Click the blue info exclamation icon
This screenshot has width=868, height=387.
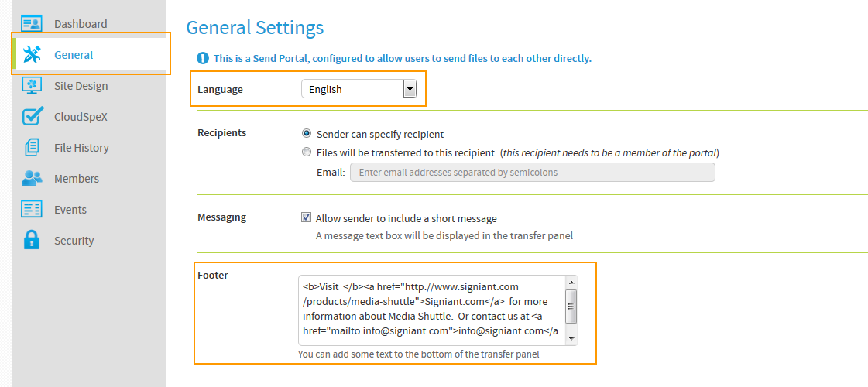(203, 58)
